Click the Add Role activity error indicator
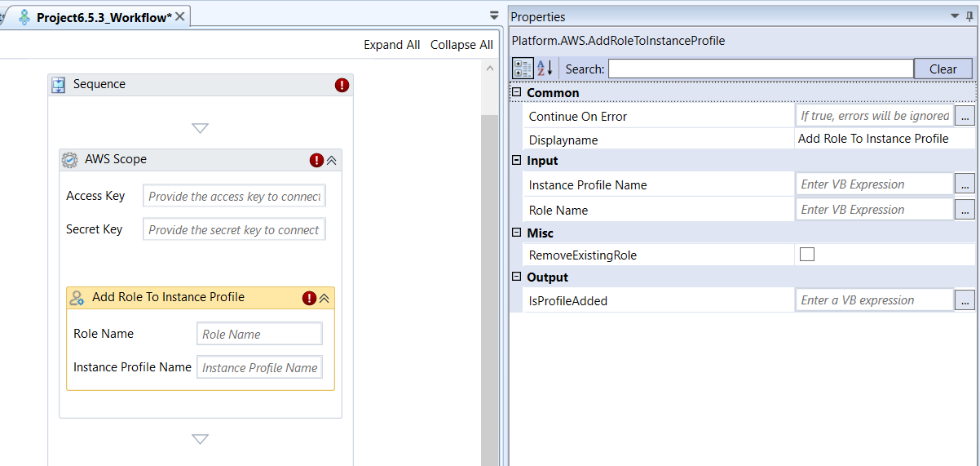980x466 pixels. 309,298
